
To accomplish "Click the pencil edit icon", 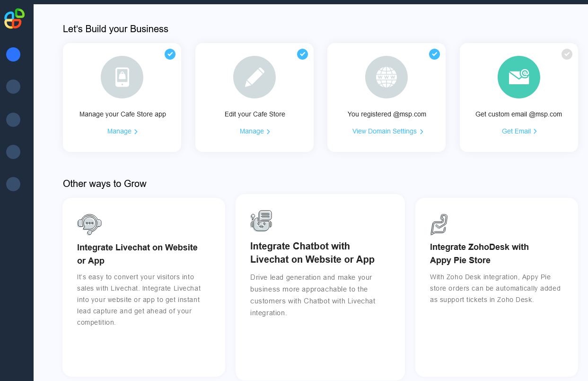I will [x=255, y=77].
